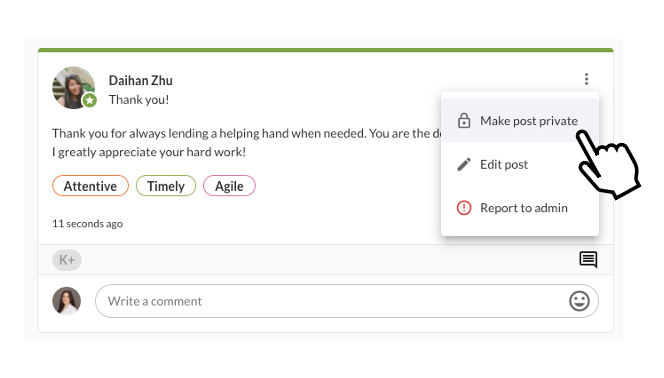The height and width of the screenshot is (378, 664).
Task: Open the emoji picker smiley icon
Action: coord(579,301)
